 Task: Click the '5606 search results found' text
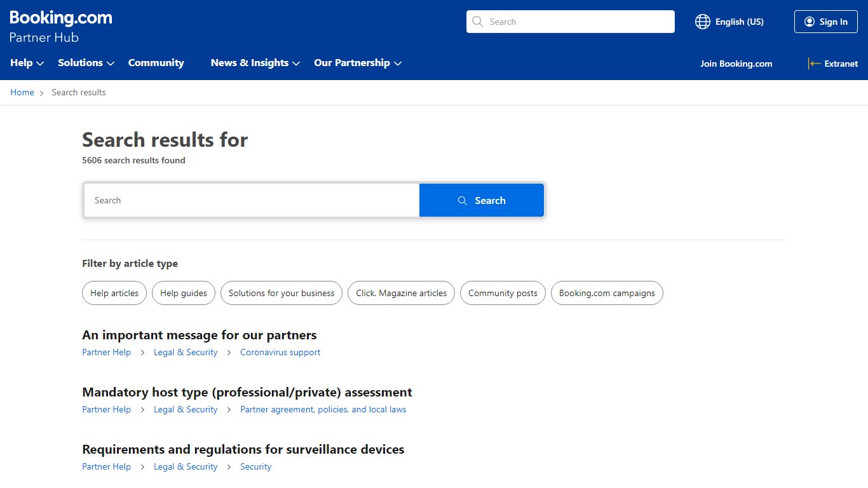click(x=133, y=160)
